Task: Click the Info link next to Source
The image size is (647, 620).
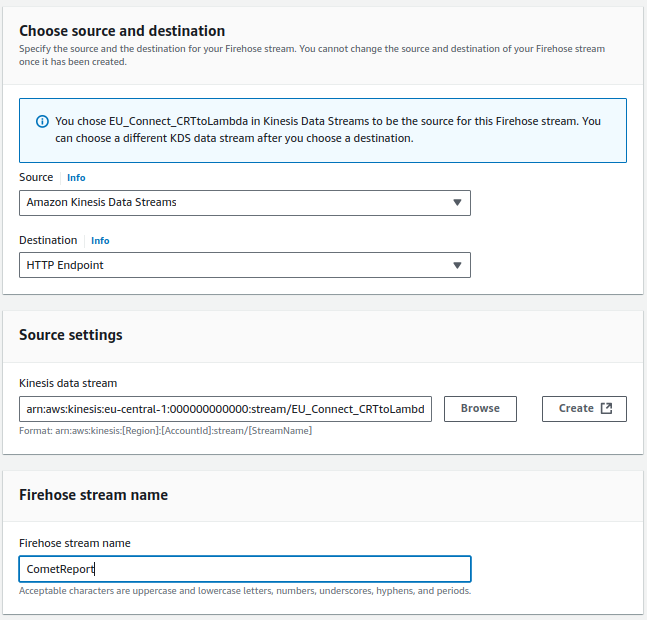Action: [x=76, y=178]
